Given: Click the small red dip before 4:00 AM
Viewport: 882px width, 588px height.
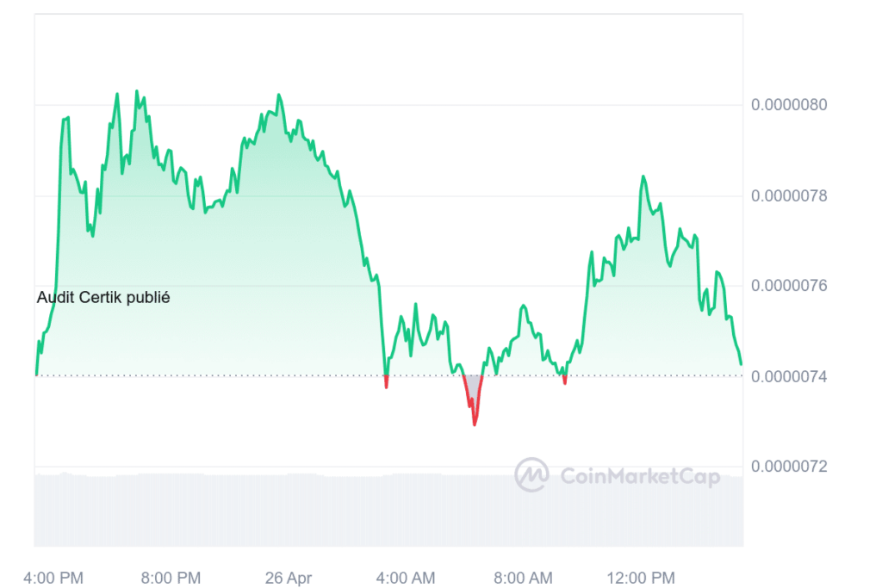Looking at the screenshot, I should coord(386,382).
